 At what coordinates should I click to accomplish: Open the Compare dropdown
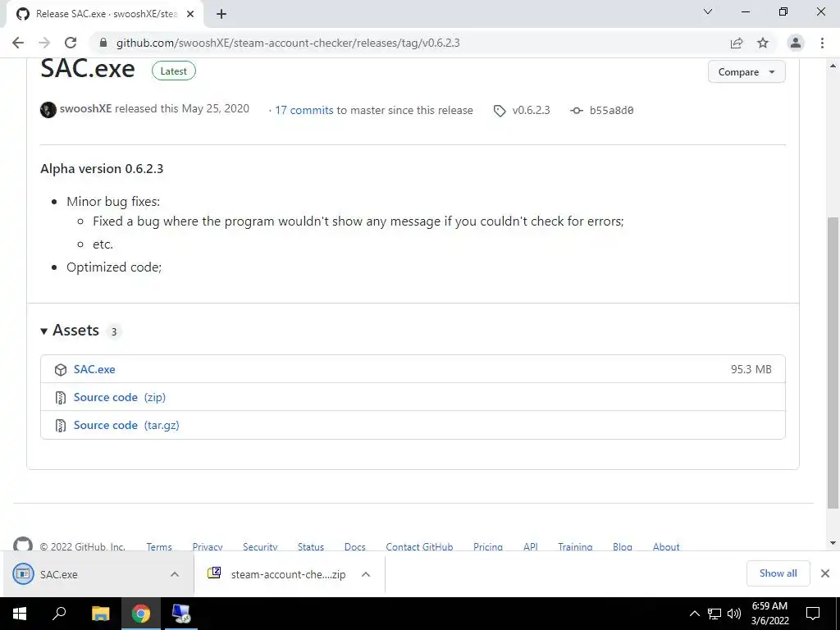(746, 72)
